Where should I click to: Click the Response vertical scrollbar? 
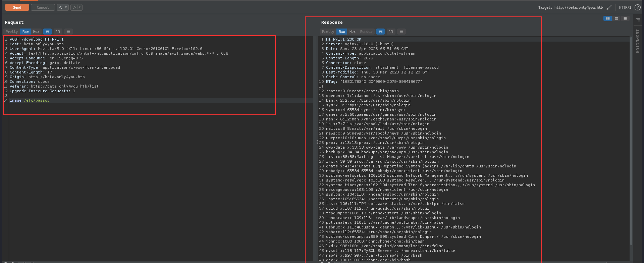[631, 141]
